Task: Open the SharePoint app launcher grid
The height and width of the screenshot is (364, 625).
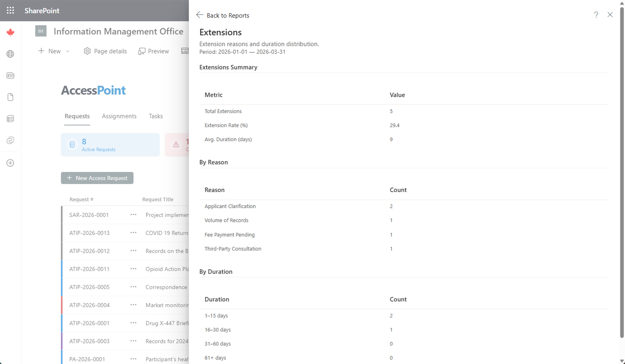Action: point(11,11)
